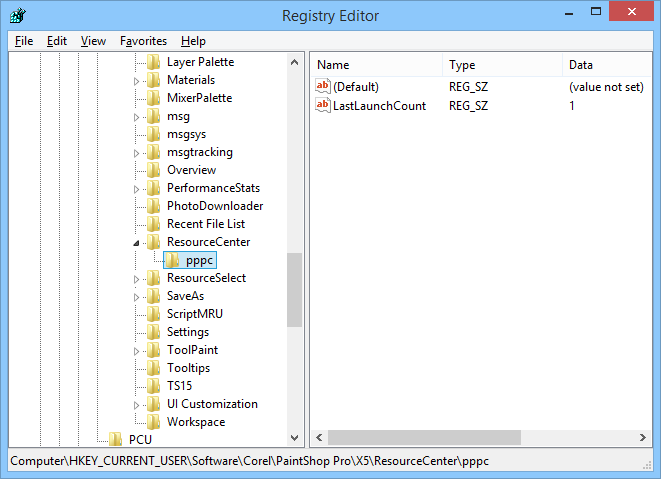Click the LastLaunchCount string value icon
This screenshot has height=479, width=661.
tap(322, 105)
